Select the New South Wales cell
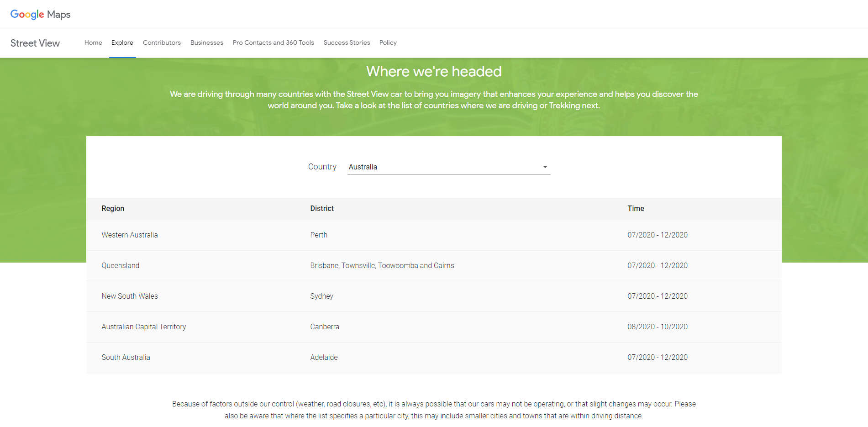Viewport: 868px width, 427px height. point(130,296)
